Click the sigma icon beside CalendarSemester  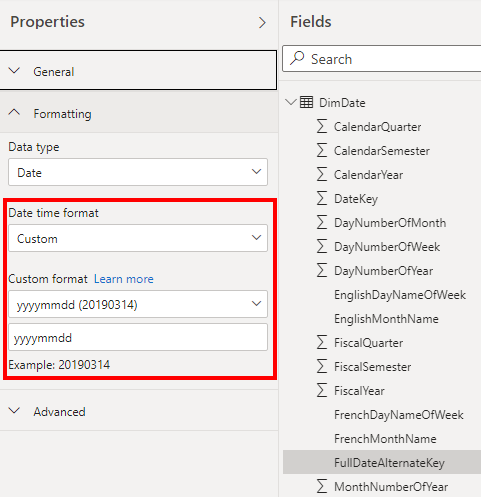[x=322, y=150]
